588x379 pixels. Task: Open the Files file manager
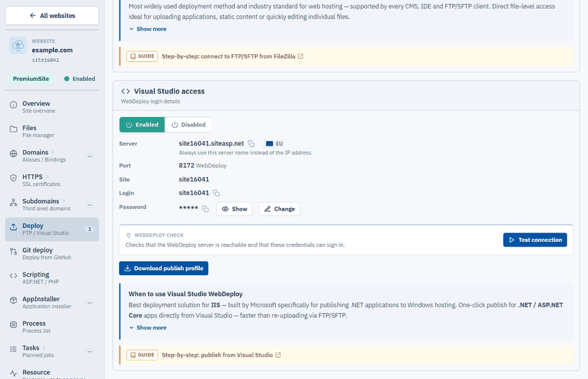point(51,131)
